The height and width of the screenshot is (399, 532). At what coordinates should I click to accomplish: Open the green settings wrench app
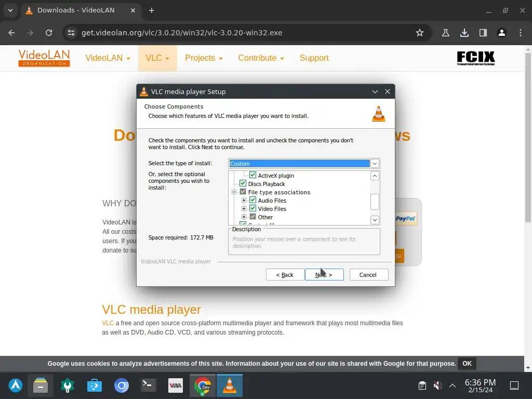67,385
